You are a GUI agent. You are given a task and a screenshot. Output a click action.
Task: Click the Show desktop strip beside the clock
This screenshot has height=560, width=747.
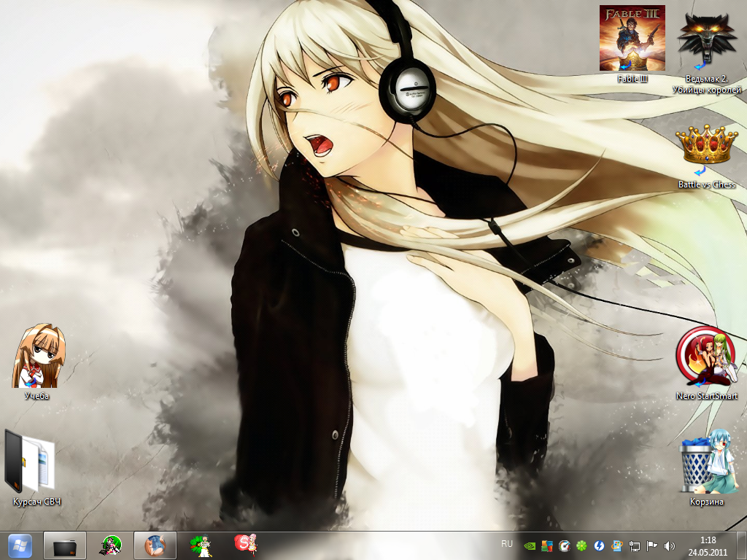tap(741, 545)
